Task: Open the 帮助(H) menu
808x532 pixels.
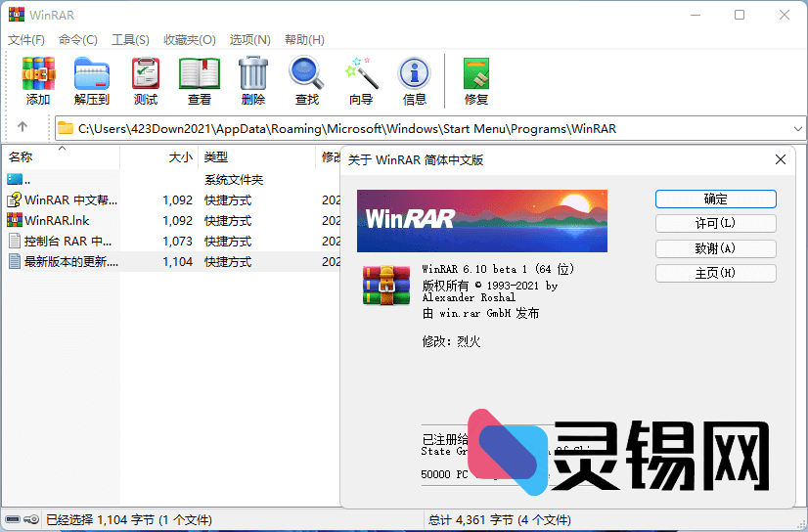Action: coord(304,40)
